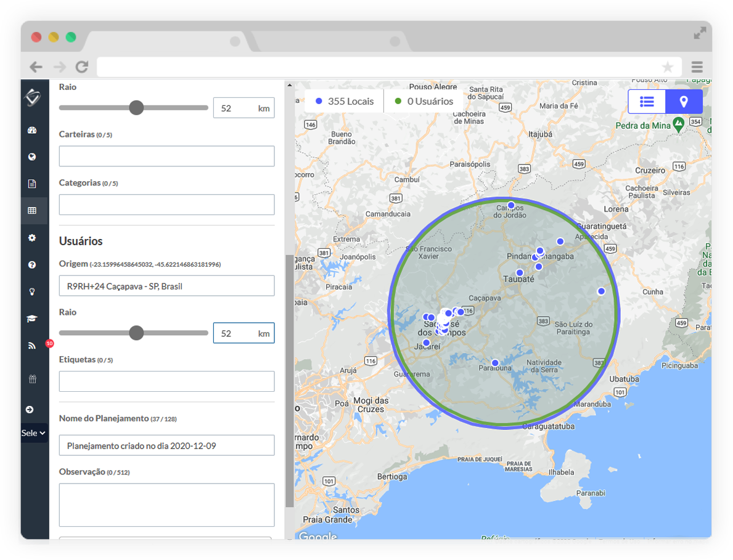Image resolution: width=733 pixels, height=560 pixels.
Task: Open the document reports icon
Action: [x=32, y=184]
